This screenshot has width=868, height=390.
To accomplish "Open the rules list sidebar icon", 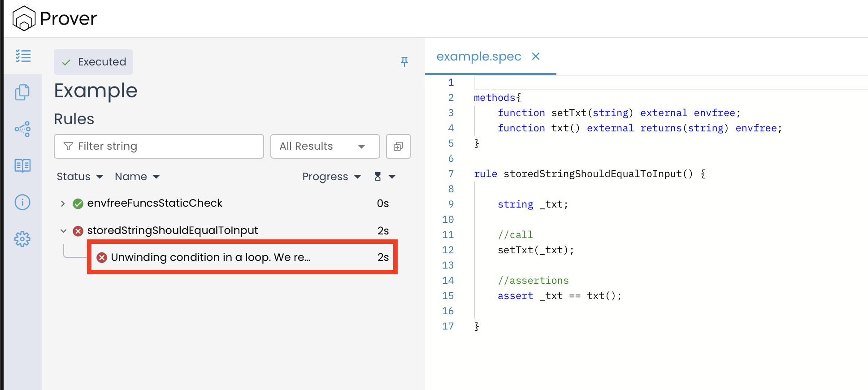I will [23, 56].
